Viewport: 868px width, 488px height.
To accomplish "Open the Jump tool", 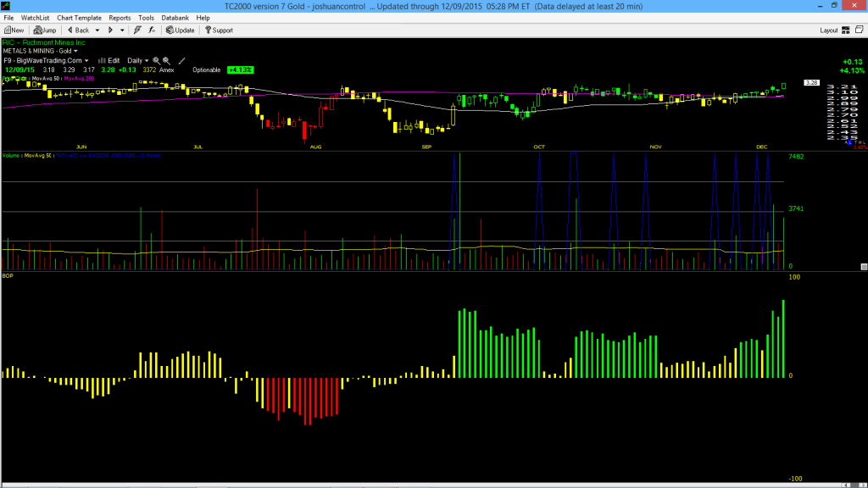I will click(45, 30).
